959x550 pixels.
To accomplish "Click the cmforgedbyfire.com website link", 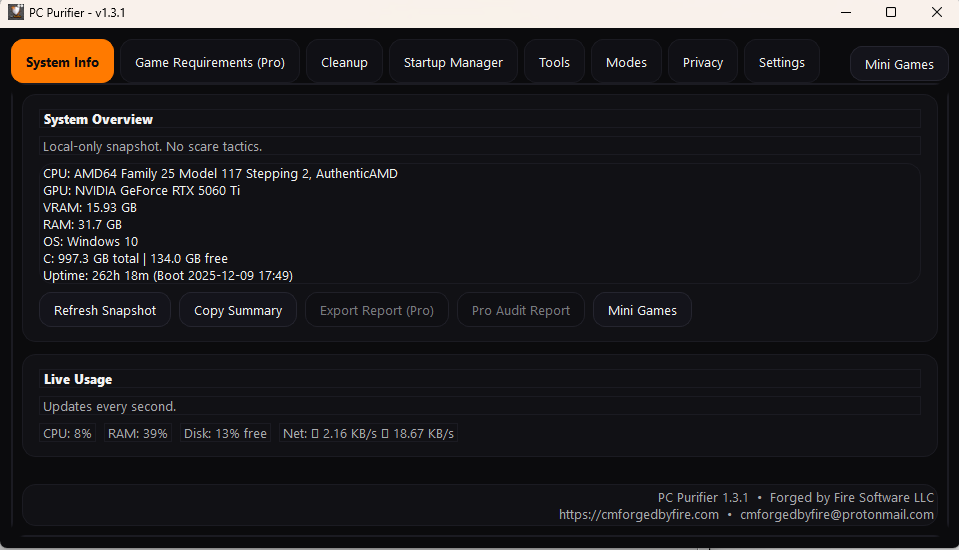I will (639, 515).
